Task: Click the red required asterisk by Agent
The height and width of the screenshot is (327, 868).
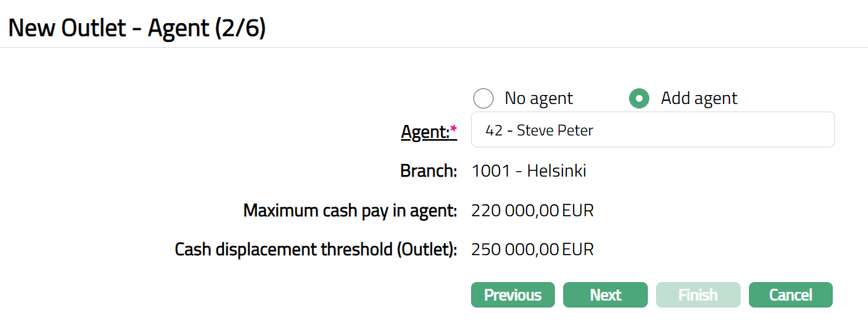Action: [x=453, y=131]
